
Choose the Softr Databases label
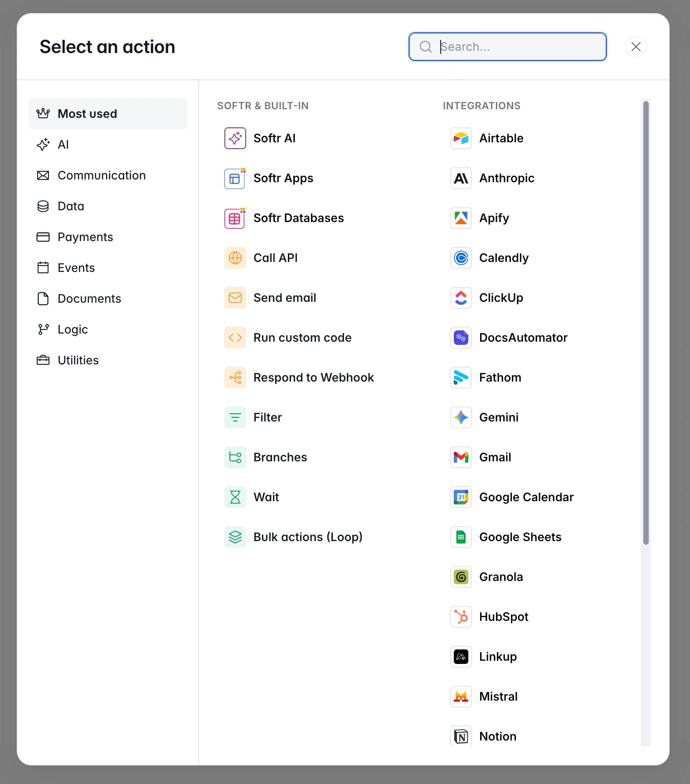tap(298, 218)
